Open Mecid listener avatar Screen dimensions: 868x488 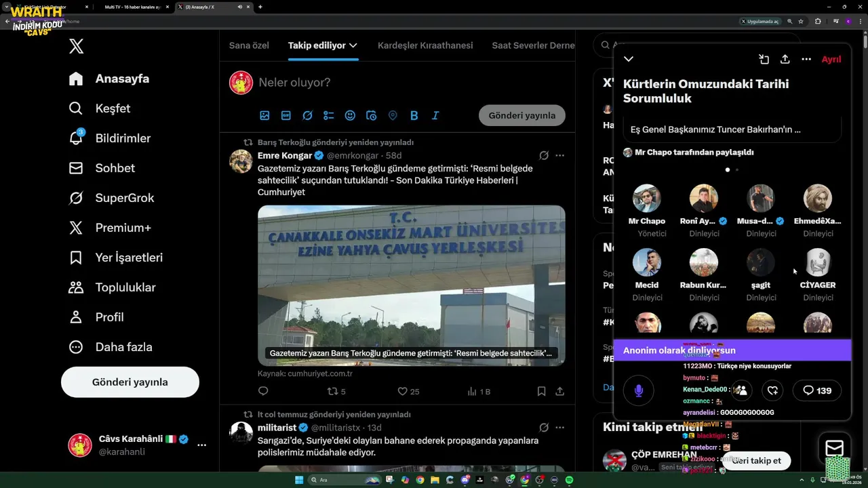point(647,262)
